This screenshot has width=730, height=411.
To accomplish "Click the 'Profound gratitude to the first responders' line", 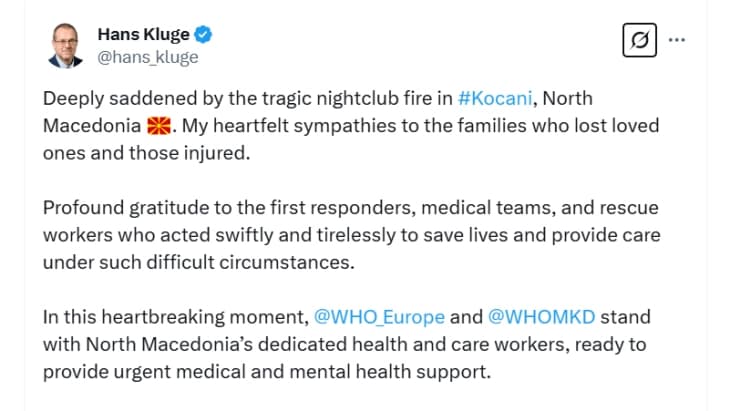I will [x=351, y=208].
